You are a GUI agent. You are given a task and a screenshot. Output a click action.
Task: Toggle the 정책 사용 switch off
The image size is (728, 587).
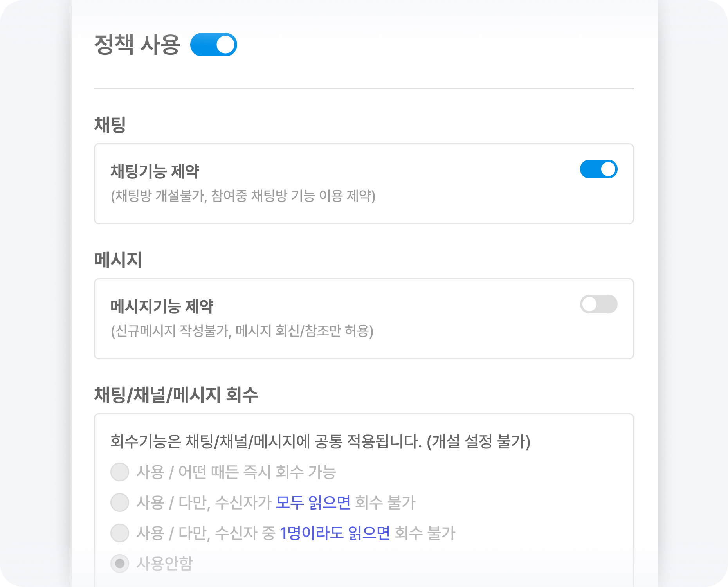point(213,45)
